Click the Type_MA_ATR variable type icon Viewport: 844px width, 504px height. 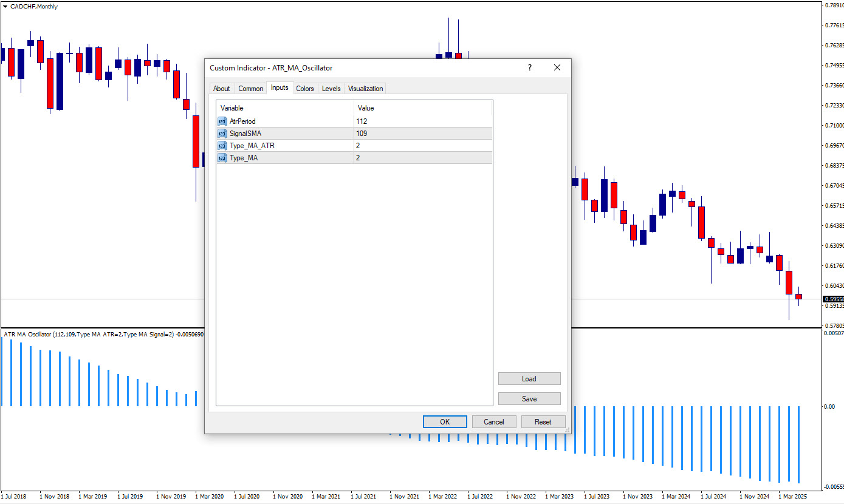222,146
